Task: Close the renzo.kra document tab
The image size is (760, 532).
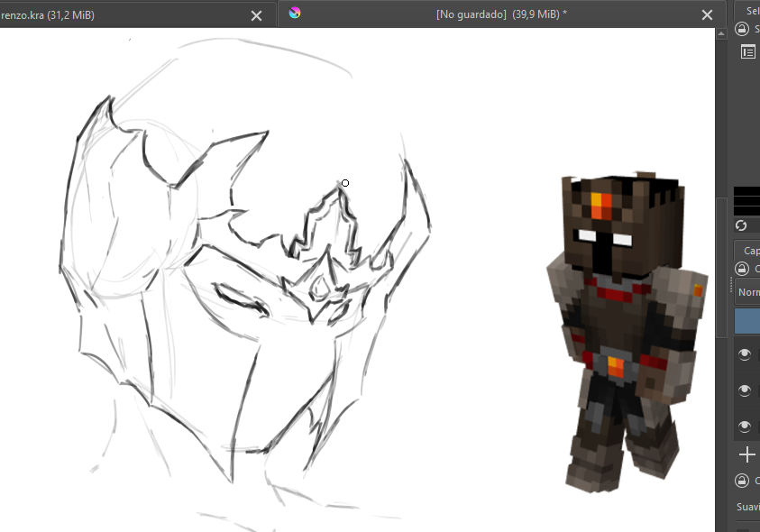Action: tap(256, 14)
